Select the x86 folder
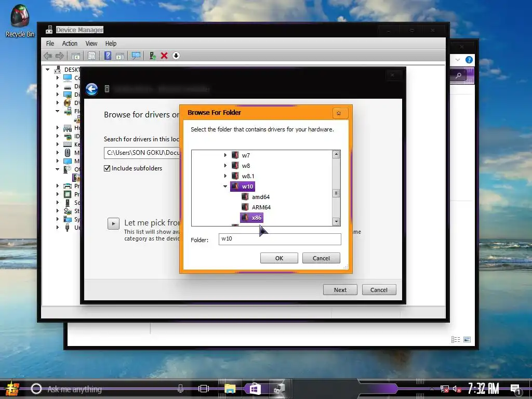The image size is (532, 399). coord(251,218)
